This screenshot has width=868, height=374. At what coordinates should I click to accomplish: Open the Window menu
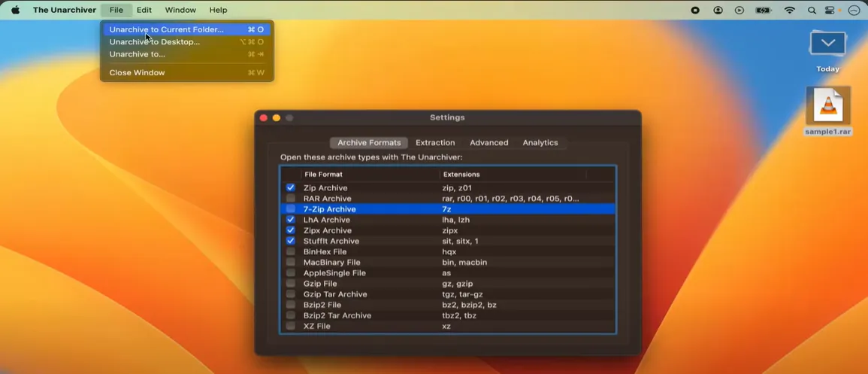(180, 10)
